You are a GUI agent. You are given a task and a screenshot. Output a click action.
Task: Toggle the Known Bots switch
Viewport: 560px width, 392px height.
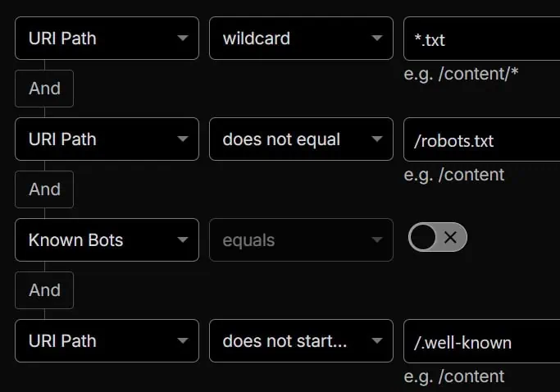438,238
